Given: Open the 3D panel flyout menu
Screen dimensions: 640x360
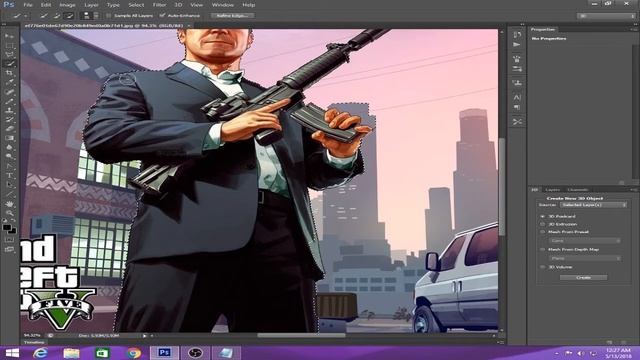Looking at the screenshot, I should (633, 190).
